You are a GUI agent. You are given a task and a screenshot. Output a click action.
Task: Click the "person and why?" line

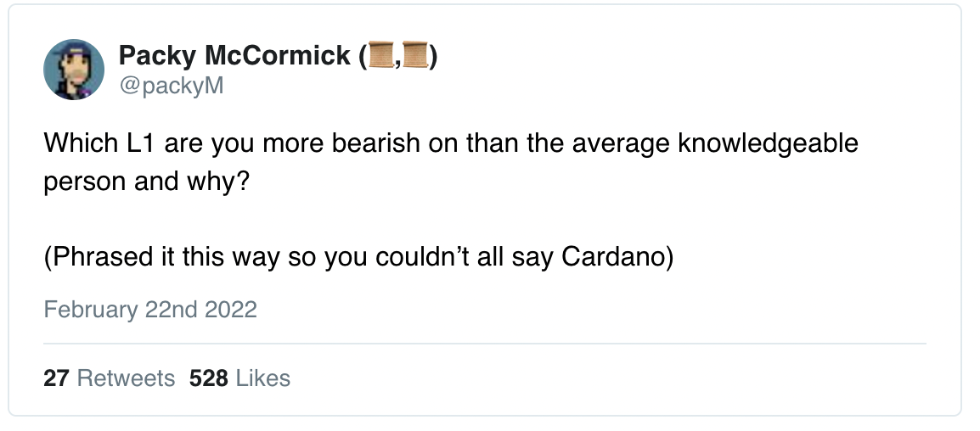[146, 182]
